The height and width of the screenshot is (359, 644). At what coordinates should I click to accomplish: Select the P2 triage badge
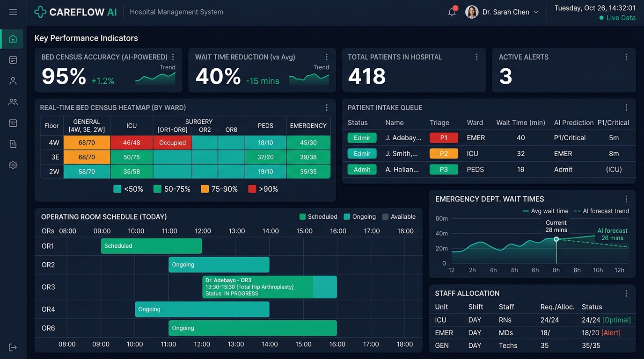pos(444,154)
